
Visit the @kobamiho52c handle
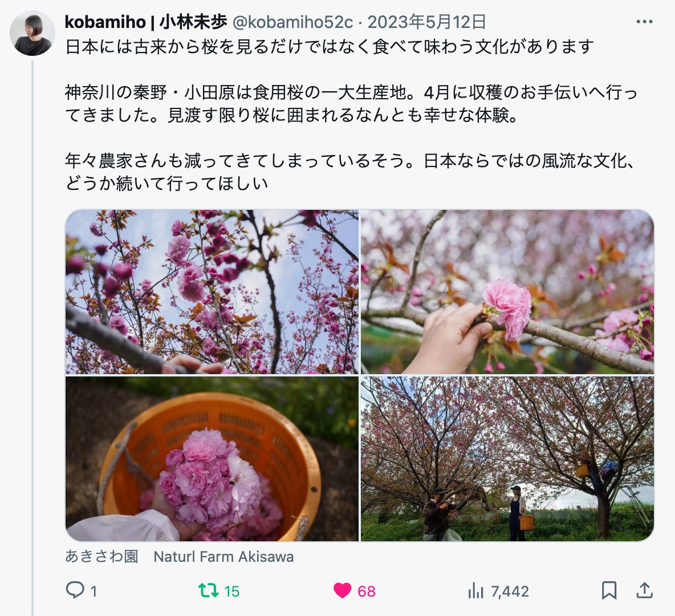click(292, 22)
